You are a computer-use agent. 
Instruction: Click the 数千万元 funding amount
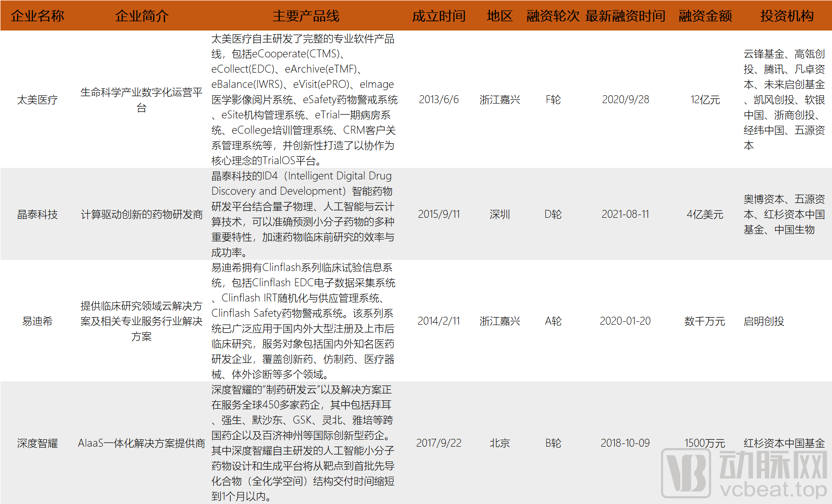[x=705, y=321]
